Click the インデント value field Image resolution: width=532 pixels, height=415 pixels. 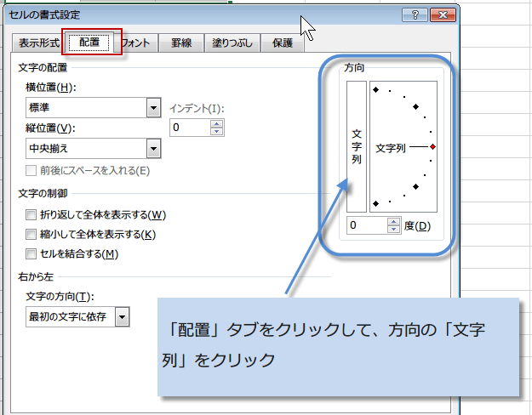(x=190, y=128)
